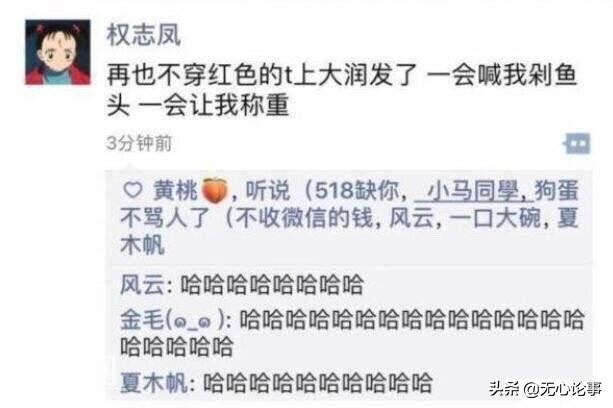
Task: Open liker 黄桃's profile
Action: pos(176,191)
